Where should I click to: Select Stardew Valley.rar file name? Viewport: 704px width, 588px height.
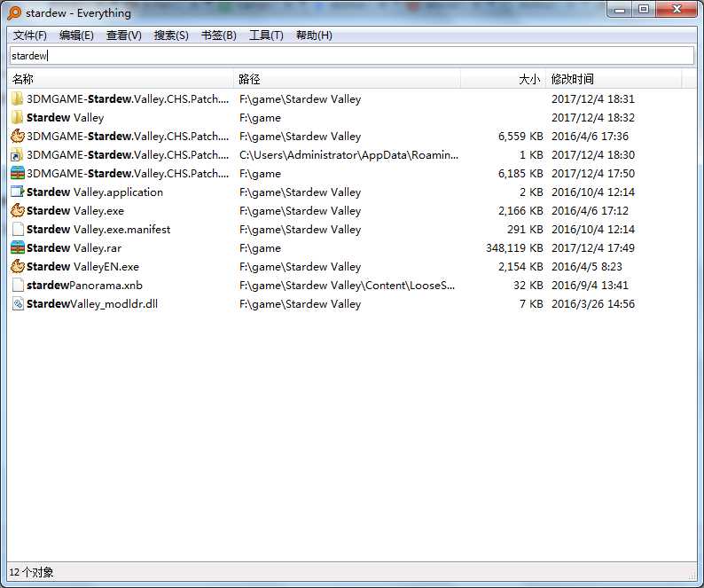click(x=74, y=248)
